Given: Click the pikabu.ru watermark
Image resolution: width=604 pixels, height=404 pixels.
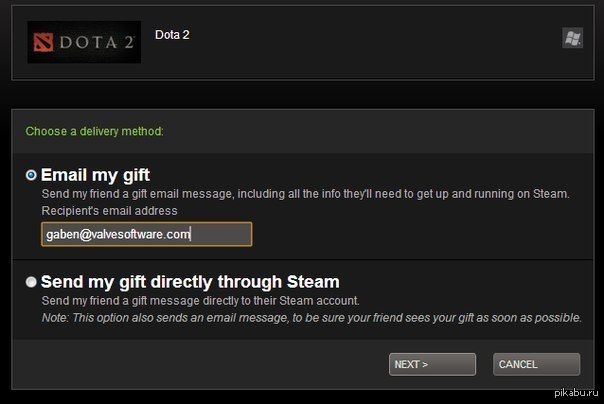Looking at the screenshot, I should (576, 393).
